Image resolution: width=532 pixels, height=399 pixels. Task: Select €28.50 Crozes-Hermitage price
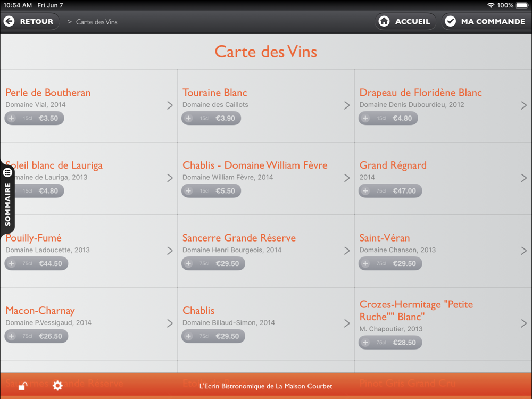click(404, 343)
